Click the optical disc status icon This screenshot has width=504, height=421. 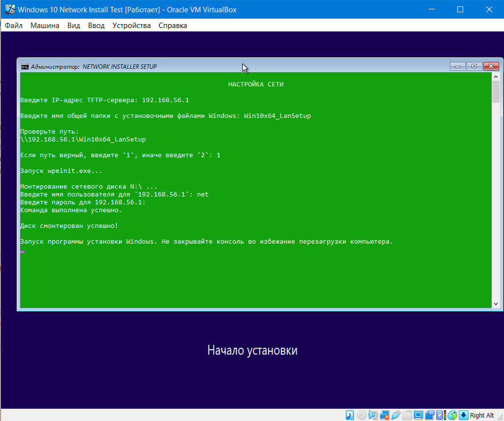361,415
